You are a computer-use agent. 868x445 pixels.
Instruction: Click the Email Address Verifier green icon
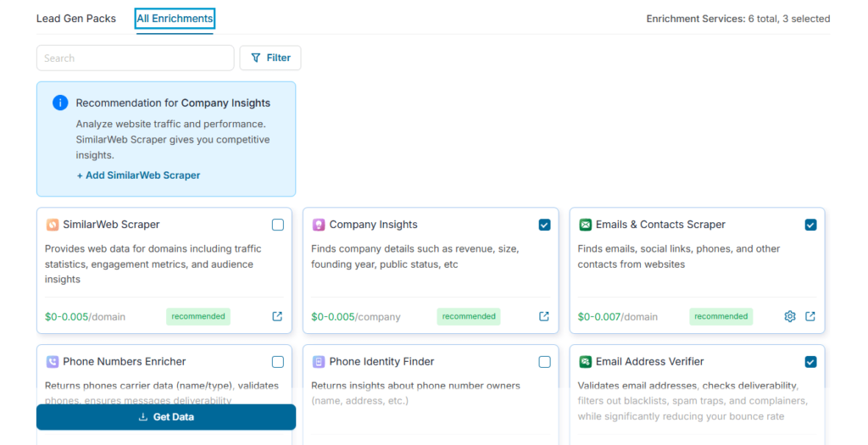(585, 362)
